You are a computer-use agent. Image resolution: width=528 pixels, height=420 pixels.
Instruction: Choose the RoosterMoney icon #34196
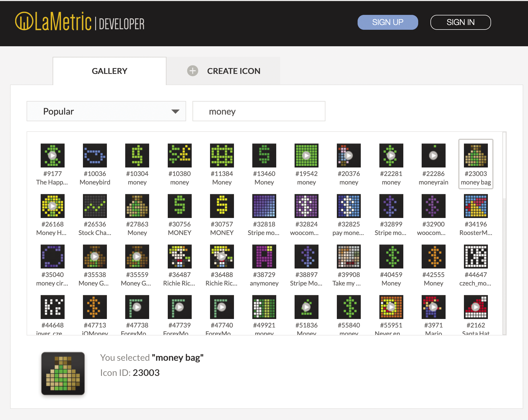(475, 206)
